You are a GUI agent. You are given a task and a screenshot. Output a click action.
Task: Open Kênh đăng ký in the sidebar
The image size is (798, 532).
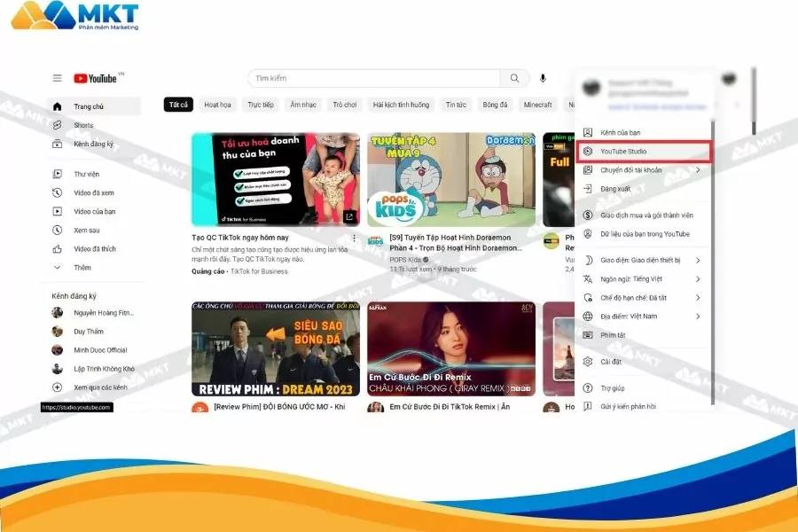(94, 144)
